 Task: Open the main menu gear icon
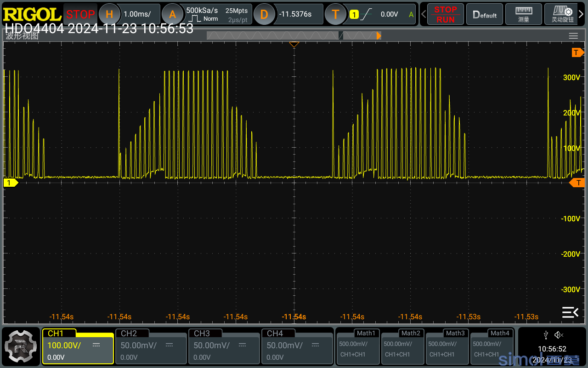[21, 346]
